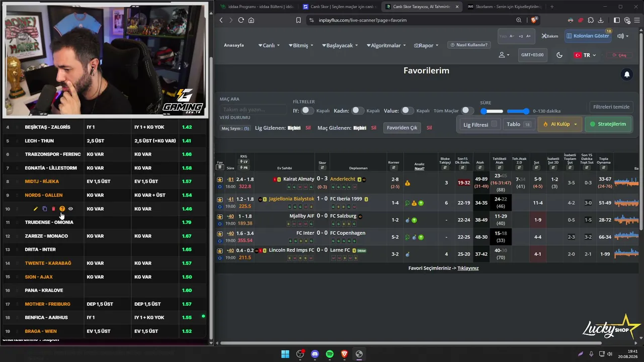Open the TR language dropdown
This screenshot has width=644, height=362.
pos(585,55)
